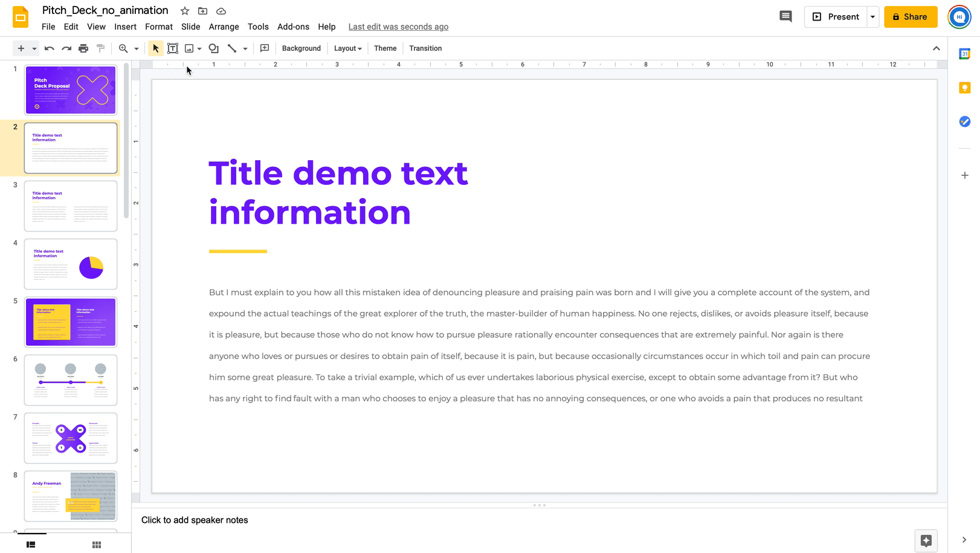Click the filmstrip vertical scrollbar
The height and width of the screenshot is (553, 980).
pos(126,140)
